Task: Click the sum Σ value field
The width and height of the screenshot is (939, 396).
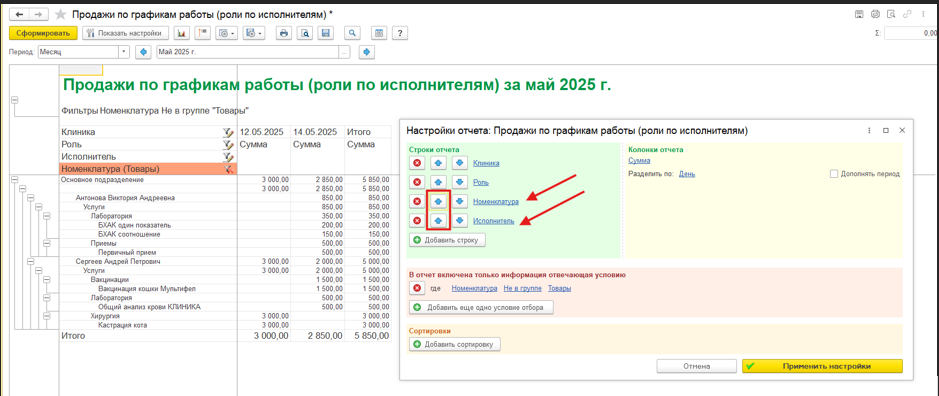Action: [x=911, y=34]
